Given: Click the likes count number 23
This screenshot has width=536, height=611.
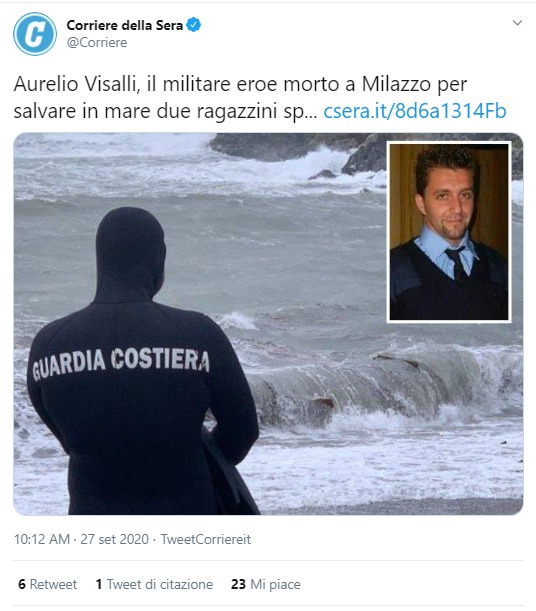Looking at the screenshot, I should coord(238,584).
